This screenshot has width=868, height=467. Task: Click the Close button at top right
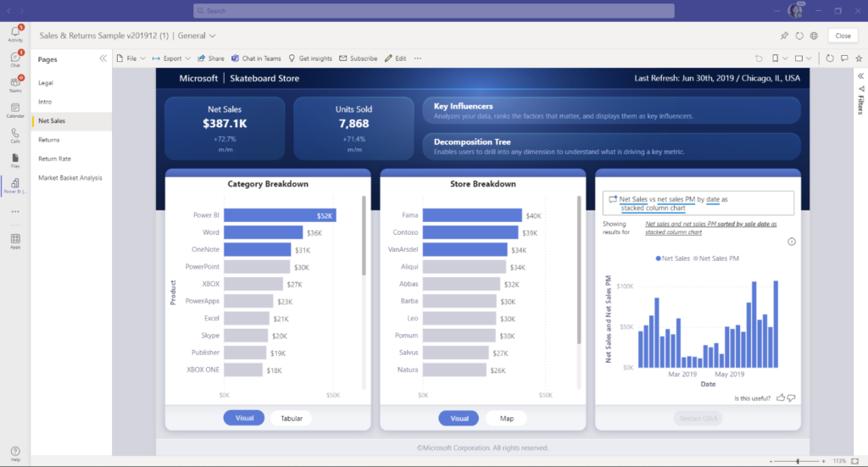coord(843,36)
